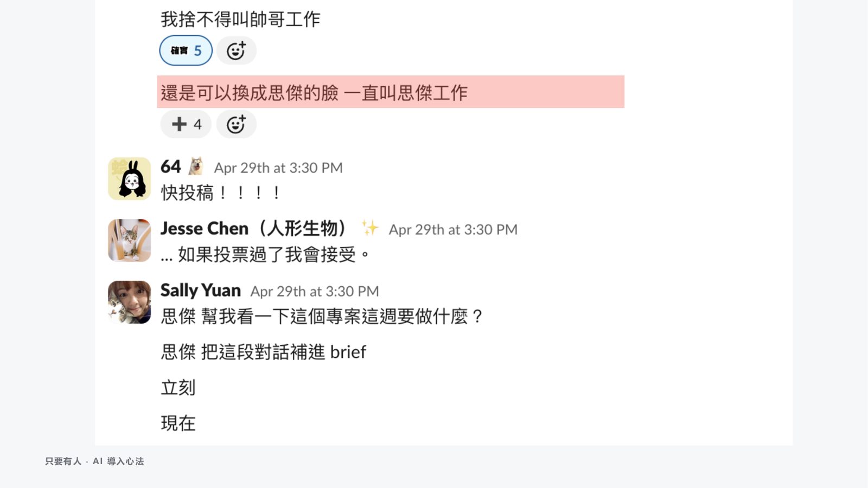Toggle the 確實 reaction with count 5
This screenshot has height=488, width=868.
click(186, 50)
